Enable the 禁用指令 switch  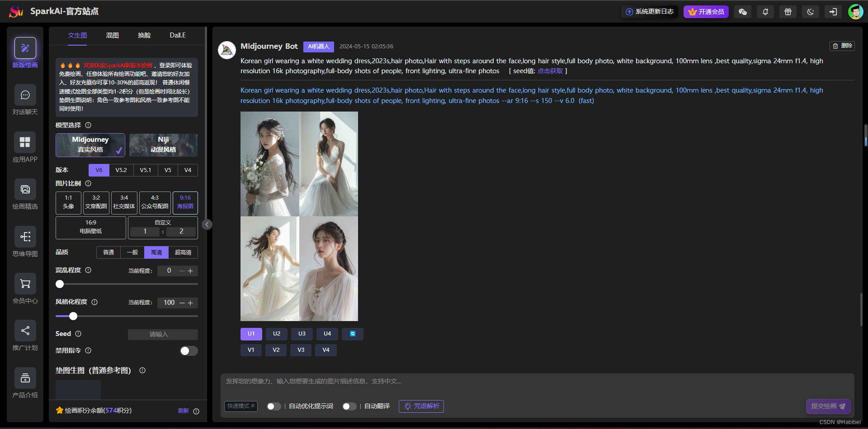189,350
